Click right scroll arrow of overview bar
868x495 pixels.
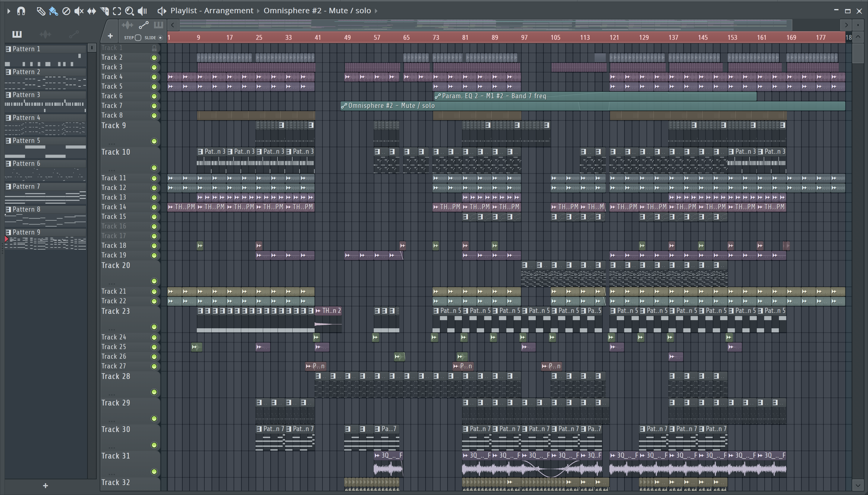846,25
